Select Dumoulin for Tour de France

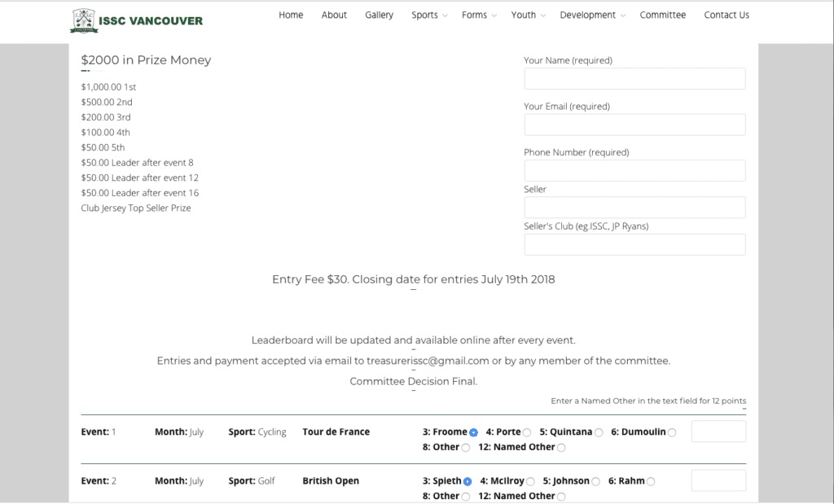672,433
